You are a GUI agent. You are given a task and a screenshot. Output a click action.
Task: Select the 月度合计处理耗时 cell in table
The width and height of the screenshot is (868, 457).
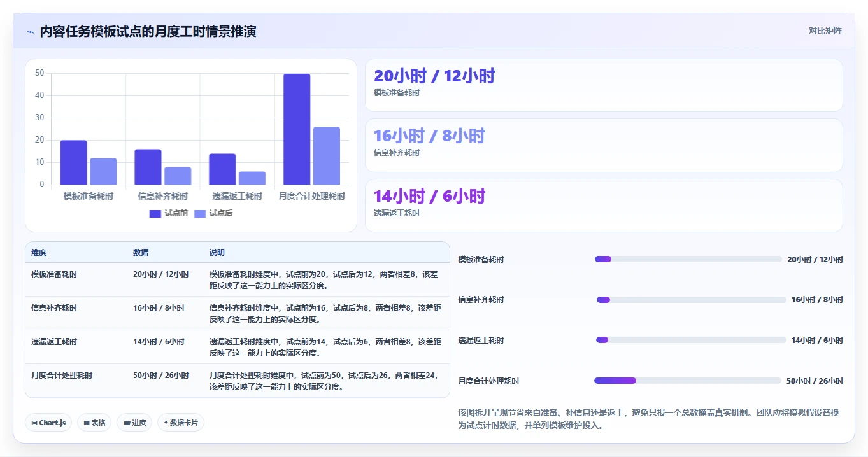62,376
